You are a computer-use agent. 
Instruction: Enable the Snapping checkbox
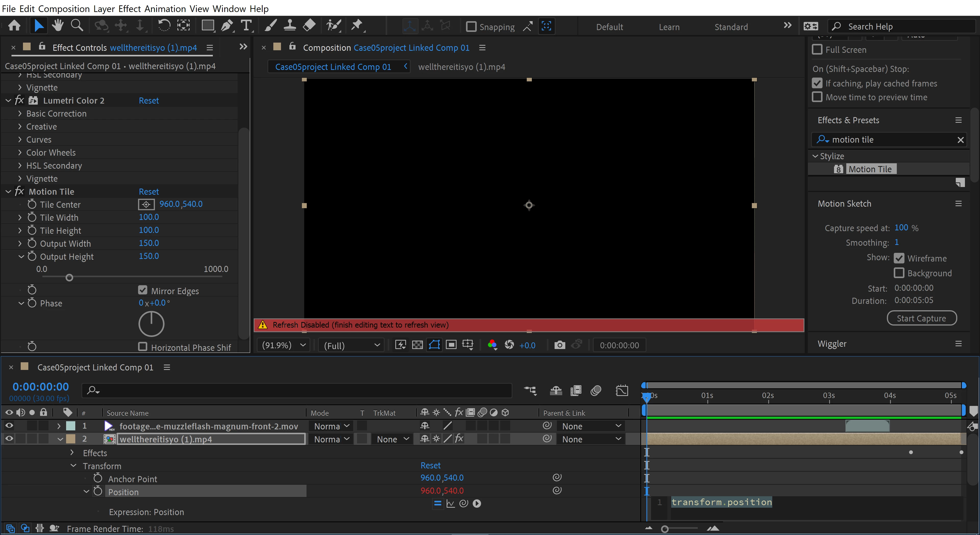pos(471,27)
